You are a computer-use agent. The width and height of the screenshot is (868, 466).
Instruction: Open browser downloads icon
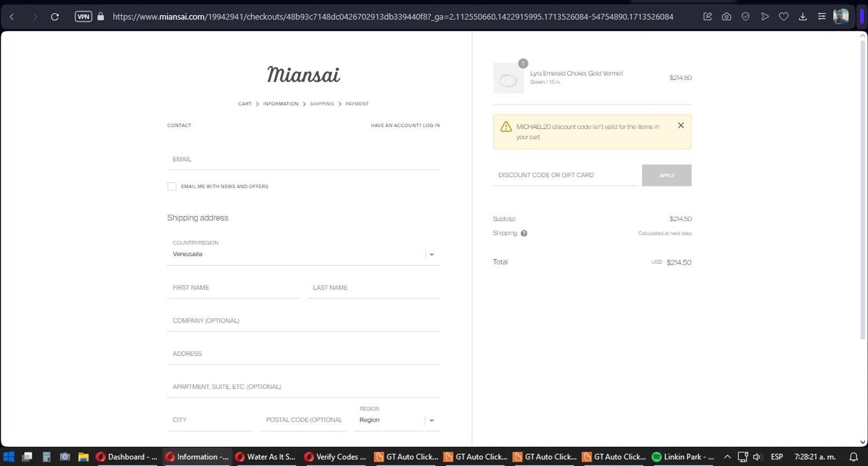[x=803, y=17]
